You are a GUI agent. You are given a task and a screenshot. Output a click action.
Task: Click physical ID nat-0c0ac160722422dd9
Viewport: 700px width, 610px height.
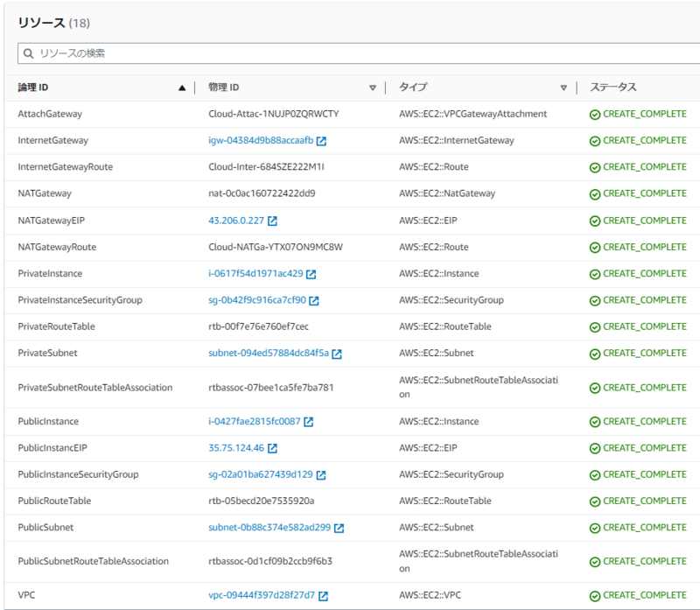coord(262,193)
